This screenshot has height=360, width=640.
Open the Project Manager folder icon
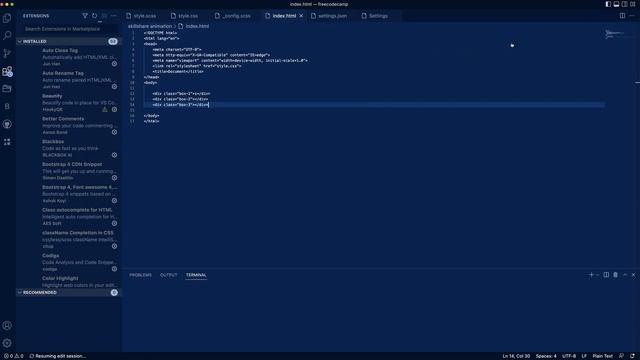tap(7, 89)
